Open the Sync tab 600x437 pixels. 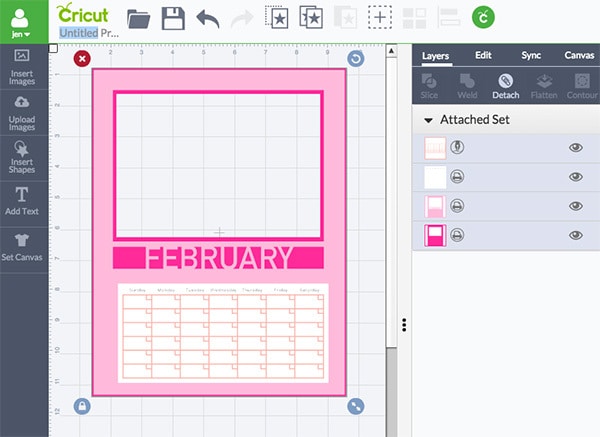529,56
